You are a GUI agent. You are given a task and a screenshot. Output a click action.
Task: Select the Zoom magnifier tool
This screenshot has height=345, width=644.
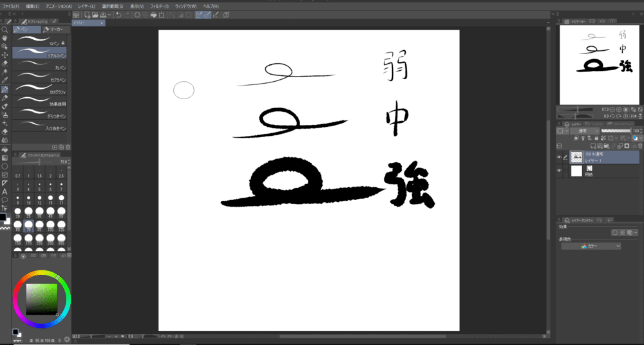click(5, 30)
